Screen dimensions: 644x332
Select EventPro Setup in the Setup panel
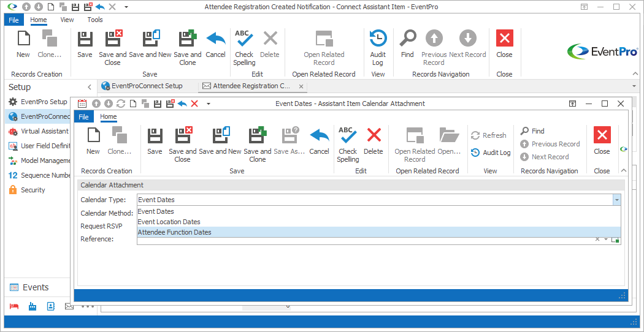point(38,102)
